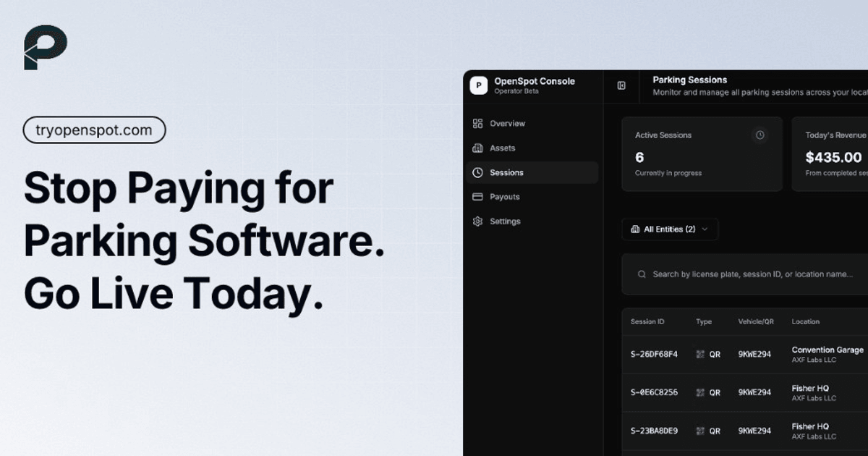
Task: Expand the All Entities (2) dropdown
Action: coord(670,229)
